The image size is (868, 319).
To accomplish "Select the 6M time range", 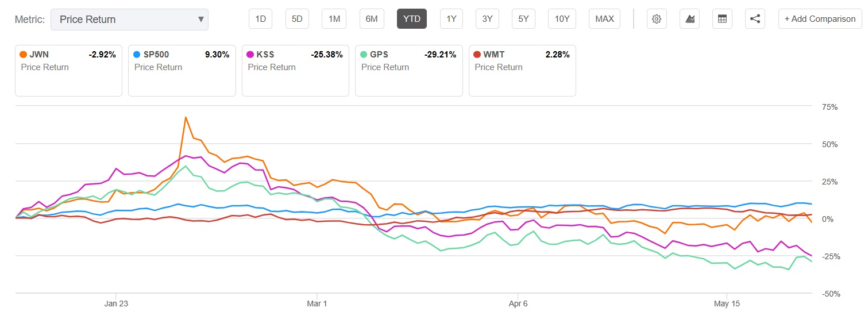I will (372, 19).
